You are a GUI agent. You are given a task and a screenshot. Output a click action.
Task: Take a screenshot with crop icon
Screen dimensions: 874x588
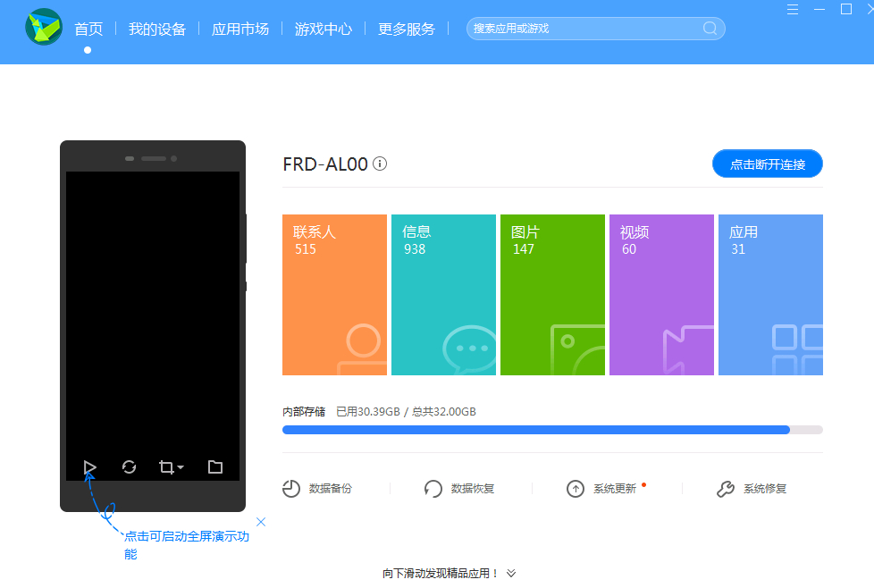(x=166, y=467)
